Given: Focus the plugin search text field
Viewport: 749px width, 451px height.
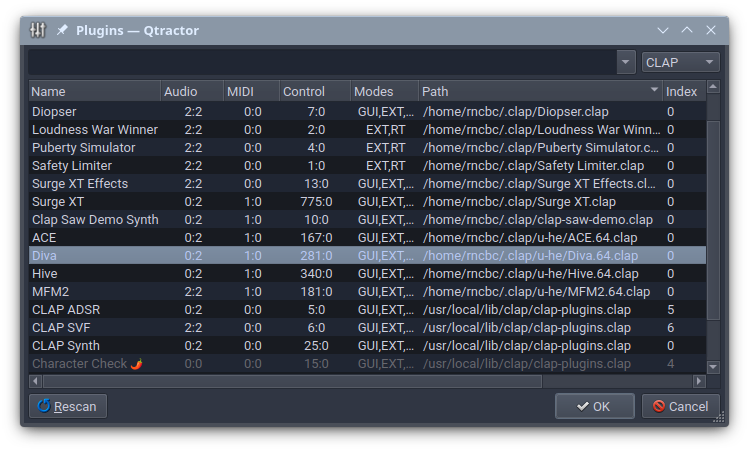Looking at the screenshot, I should 322,62.
